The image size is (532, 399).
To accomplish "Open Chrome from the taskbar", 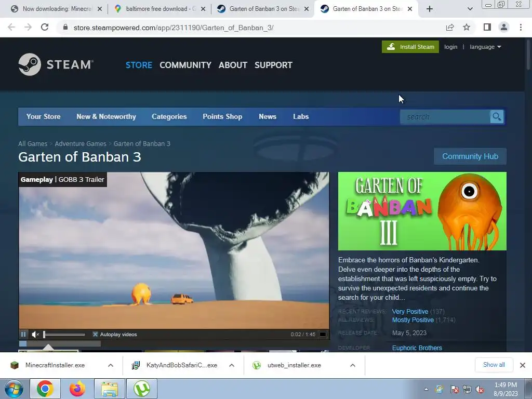I will click(x=45, y=389).
